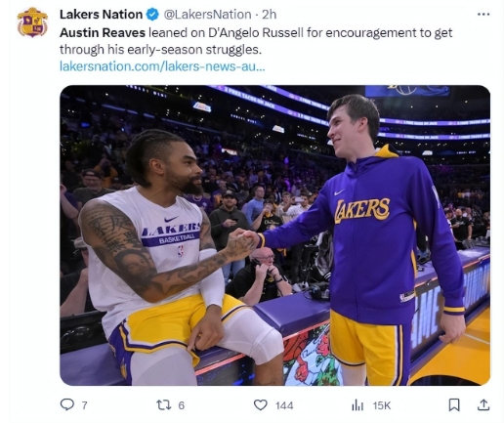Open the three-dot more options menu

coord(483,14)
